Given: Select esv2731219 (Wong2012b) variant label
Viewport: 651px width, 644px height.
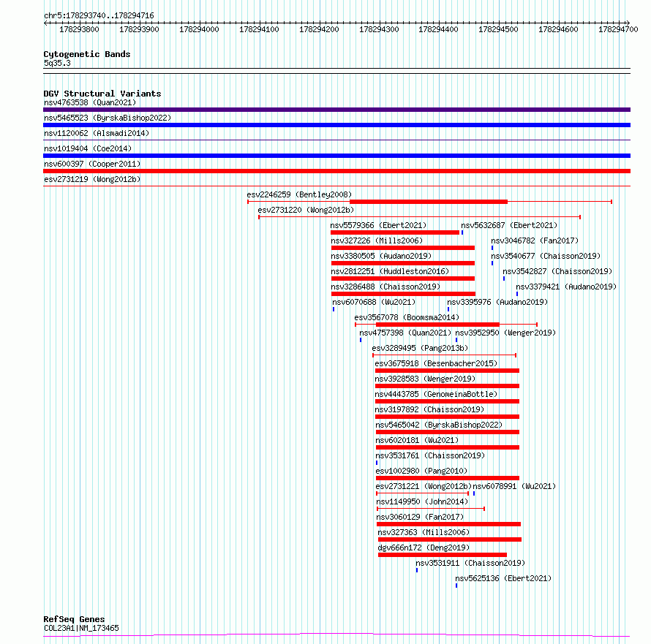Looking at the screenshot, I should [x=92, y=179].
